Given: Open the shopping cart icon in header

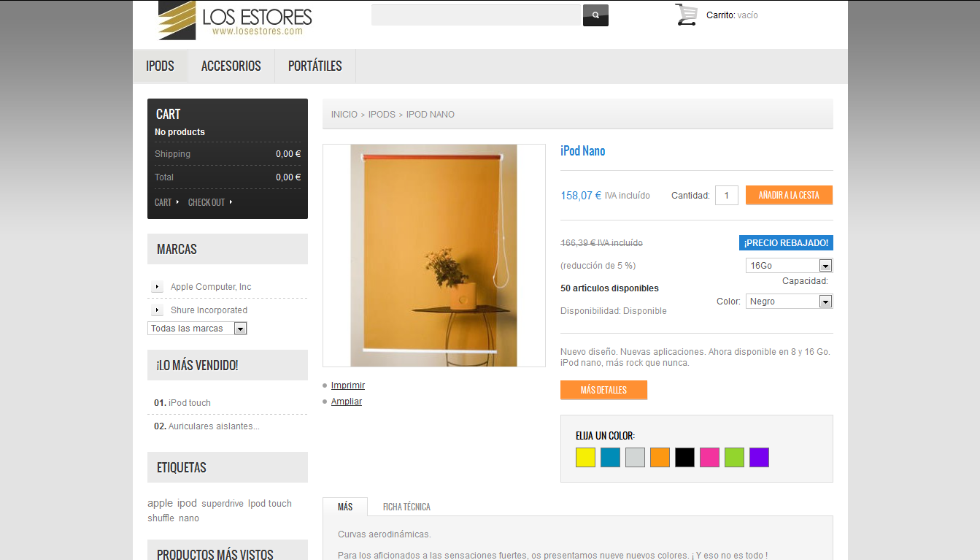Looking at the screenshot, I should pos(687,15).
